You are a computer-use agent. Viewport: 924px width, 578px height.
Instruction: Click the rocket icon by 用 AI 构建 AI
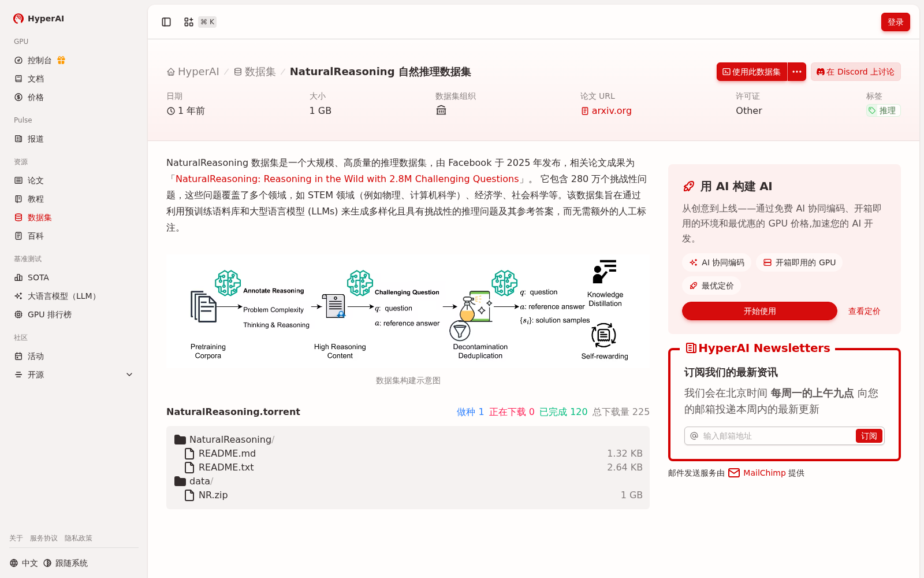click(688, 186)
